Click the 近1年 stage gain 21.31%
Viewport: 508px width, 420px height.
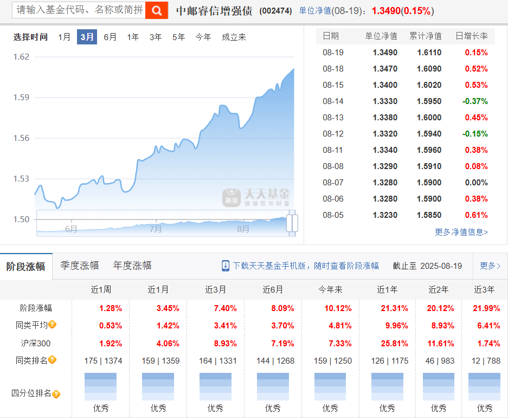[394, 308]
